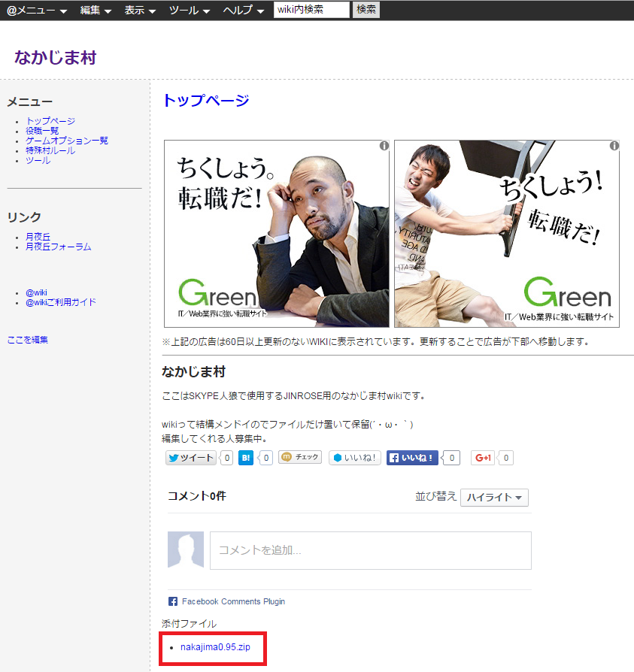The height and width of the screenshot is (672, 634).
Task: Click the リンク sidebar heading
Action: pos(24,216)
